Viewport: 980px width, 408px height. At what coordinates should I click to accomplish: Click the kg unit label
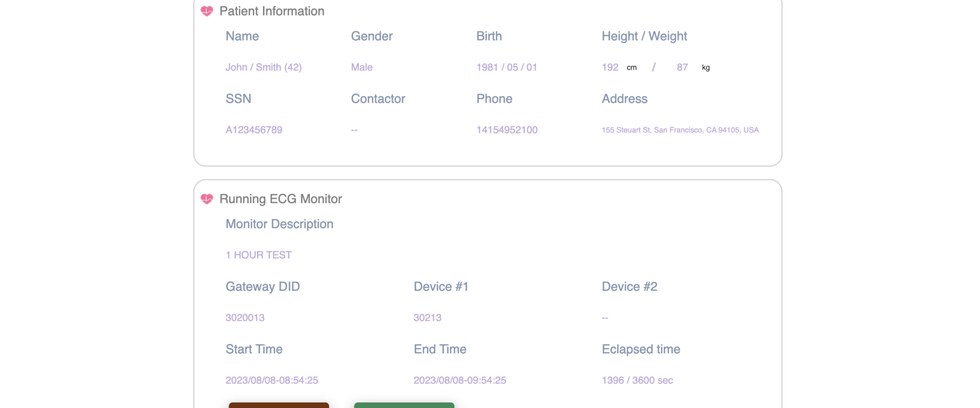pos(706,68)
